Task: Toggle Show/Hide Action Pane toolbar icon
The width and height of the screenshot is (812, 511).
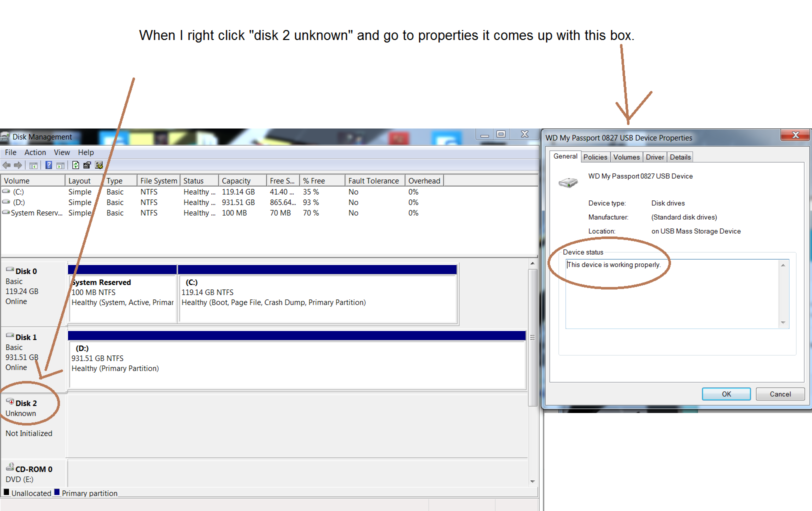Action: [60, 165]
